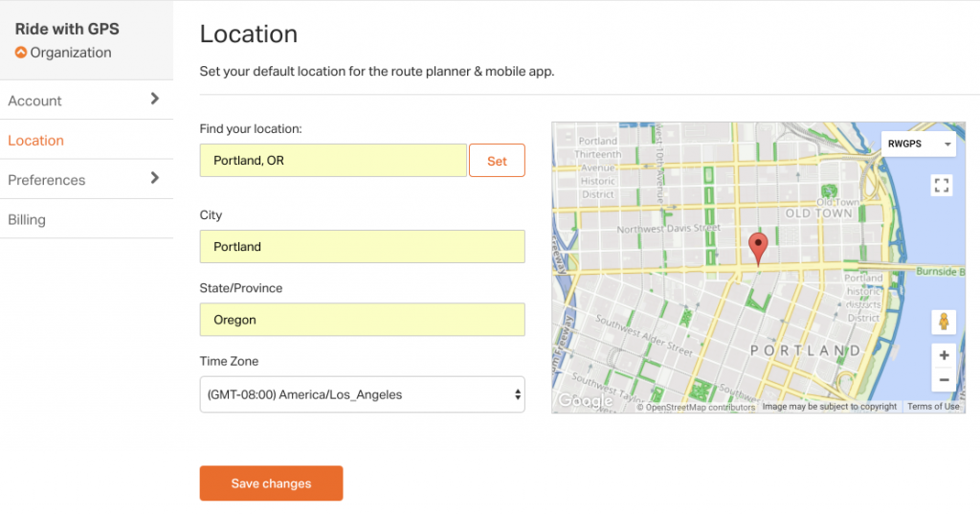The width and height of the screenshot is (980, 515).
Task: Focus the City input field
Action: (x=362, y=246)
